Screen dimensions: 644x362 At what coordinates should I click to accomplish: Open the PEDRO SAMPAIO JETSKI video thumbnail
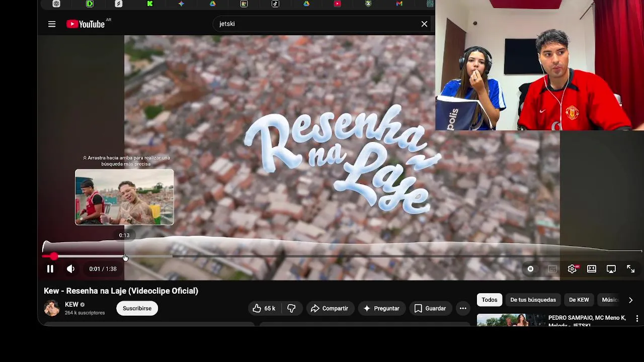coord(511,320)
